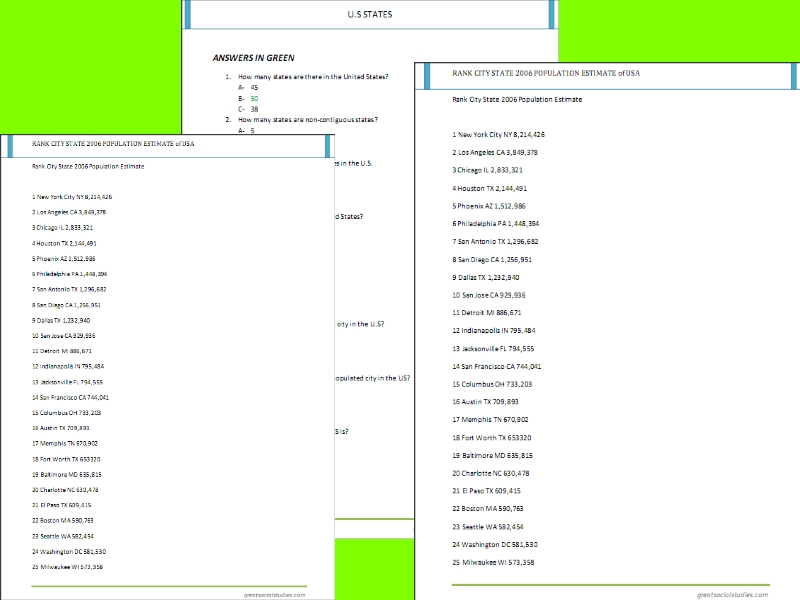Viewport: 800px width, 600px height.
Task: Click the Boston MA row on the left page
Action: (x=63, y=520)
